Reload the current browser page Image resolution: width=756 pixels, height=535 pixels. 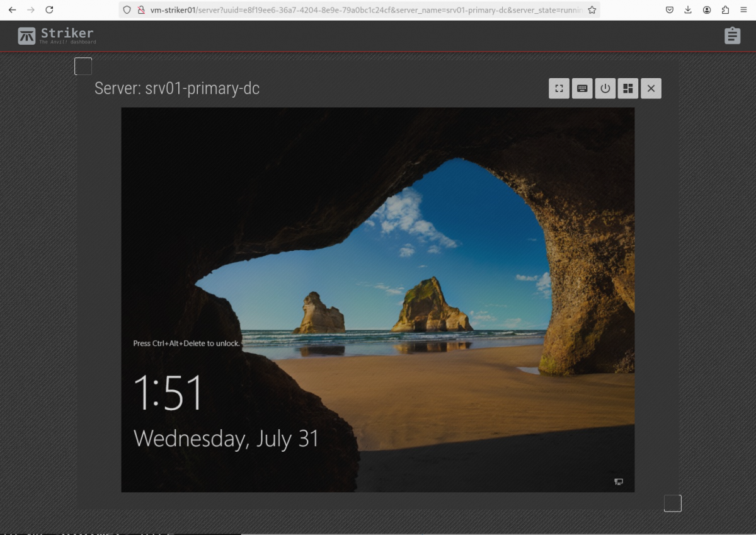(49, 10)
